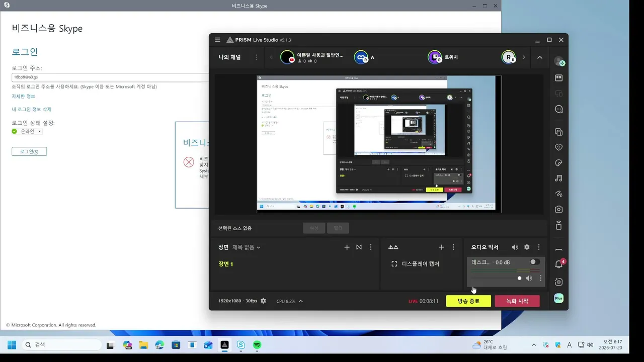Select the Twitch channel '트위치'

tap(443, 57)
